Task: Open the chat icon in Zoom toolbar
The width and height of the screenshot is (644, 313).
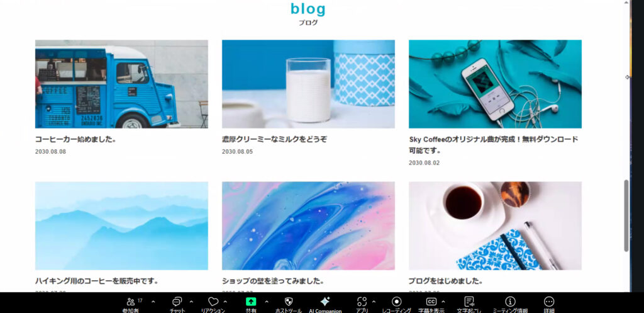Action: [x=177, y=302]
